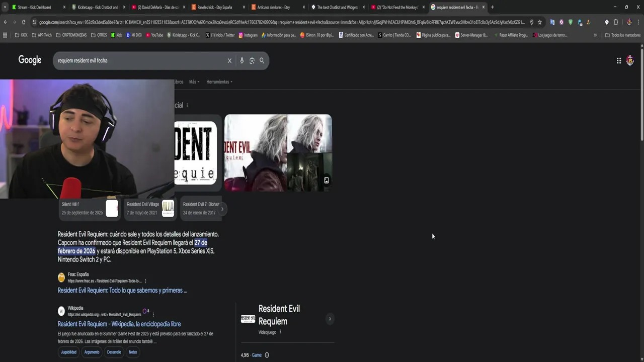The height and width of the screenshot is (362, 644).
Task: Open Google apps grid launcher
Action: click(619, 60)
